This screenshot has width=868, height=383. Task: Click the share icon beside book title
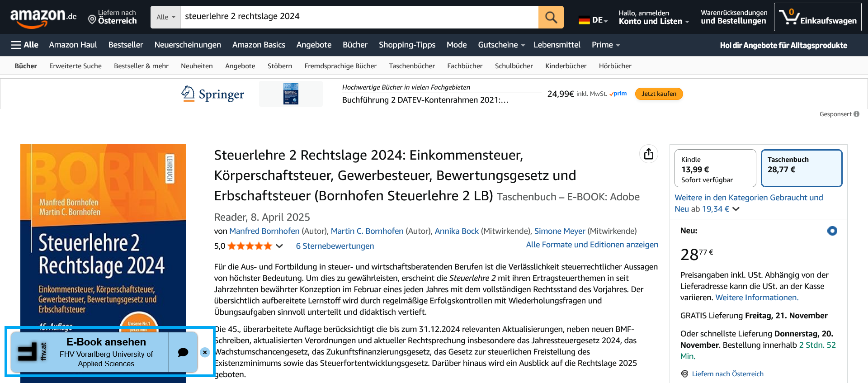coord(649,154)
